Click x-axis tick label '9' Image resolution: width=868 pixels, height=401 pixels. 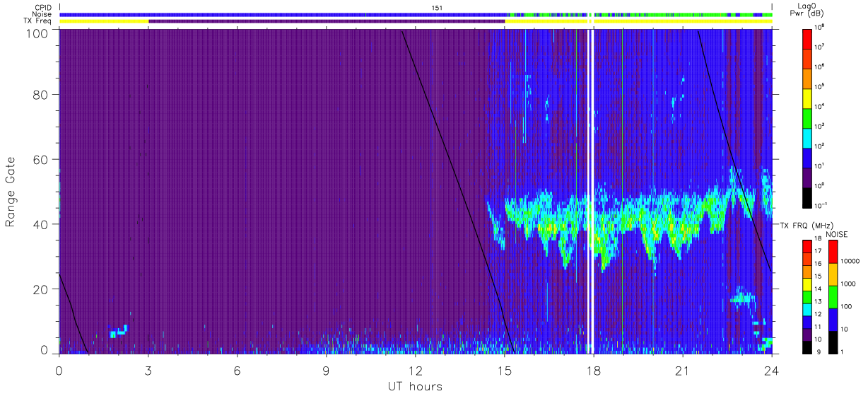point(326,371)
